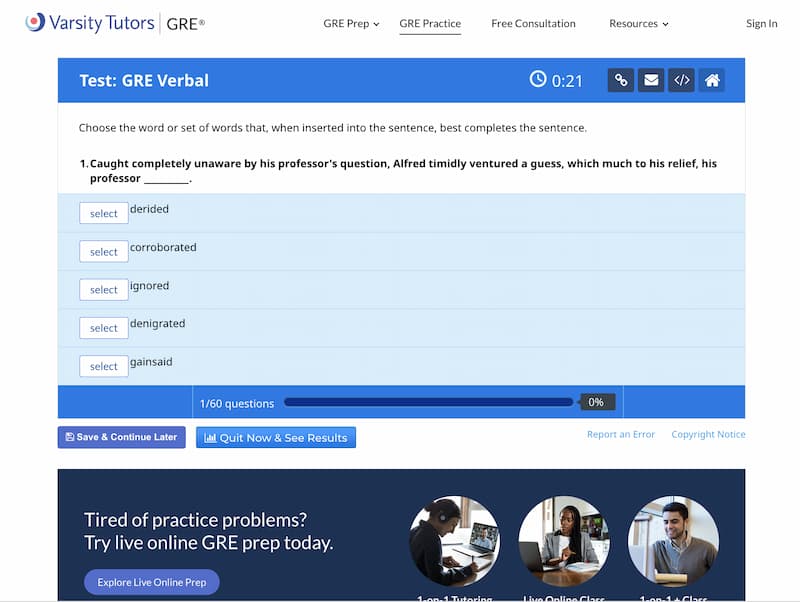
Task: Click the GRE label beside the logo
Action: (x=186, y=24)
